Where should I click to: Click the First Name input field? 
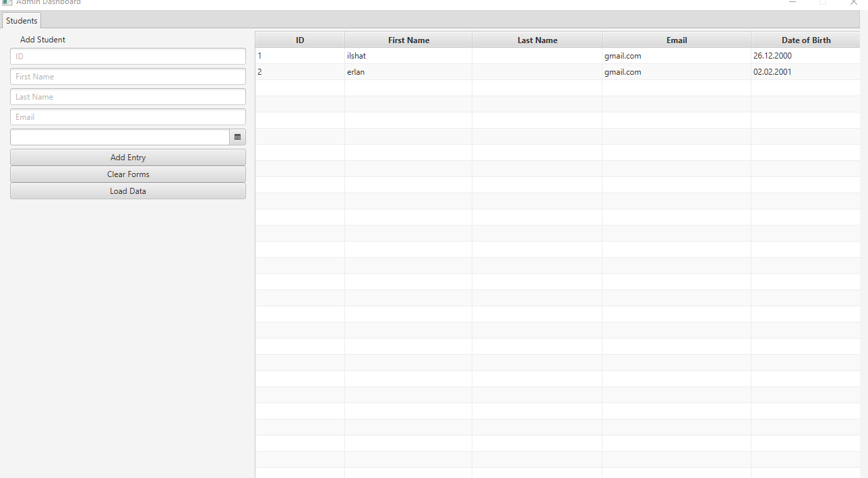point(127,76)
